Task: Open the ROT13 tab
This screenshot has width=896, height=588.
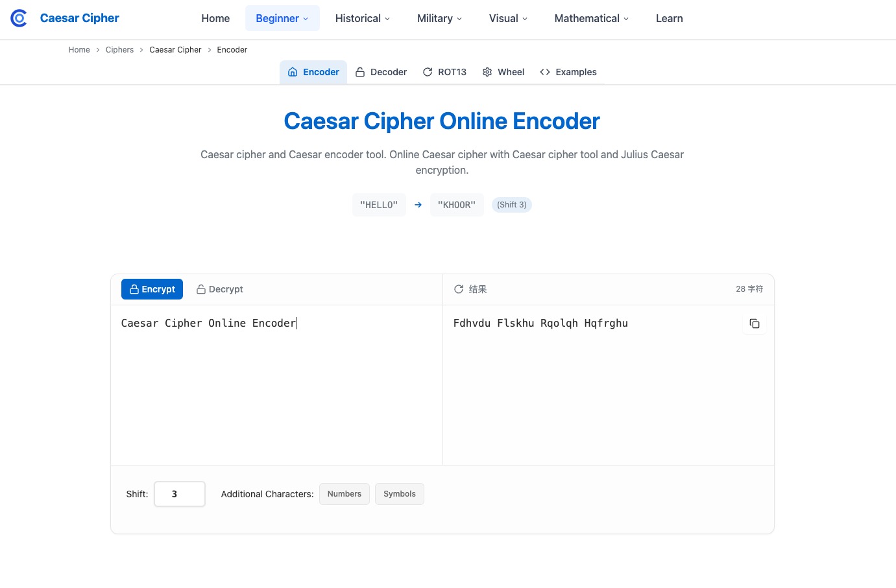Action: [x=444, y=72]
